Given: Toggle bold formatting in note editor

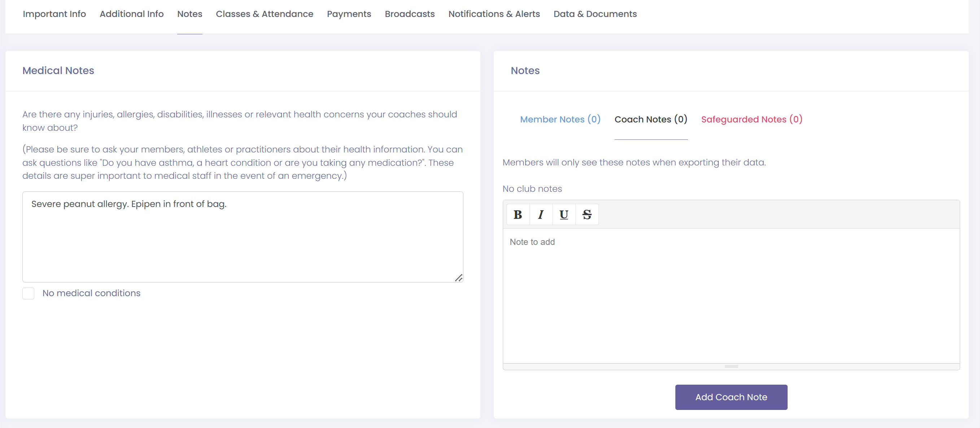Looking at the screenshot, I should [x=518, y=215].
